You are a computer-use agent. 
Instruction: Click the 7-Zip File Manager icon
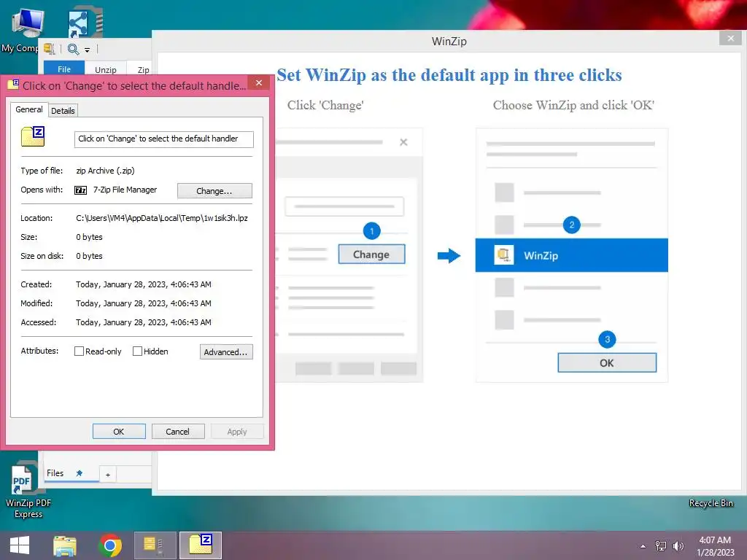pos(80,190)
